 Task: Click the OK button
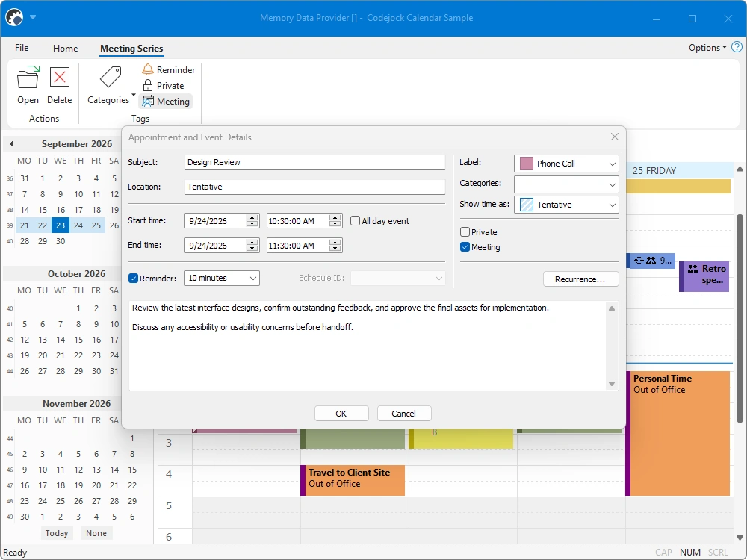(x=341, y=414)
